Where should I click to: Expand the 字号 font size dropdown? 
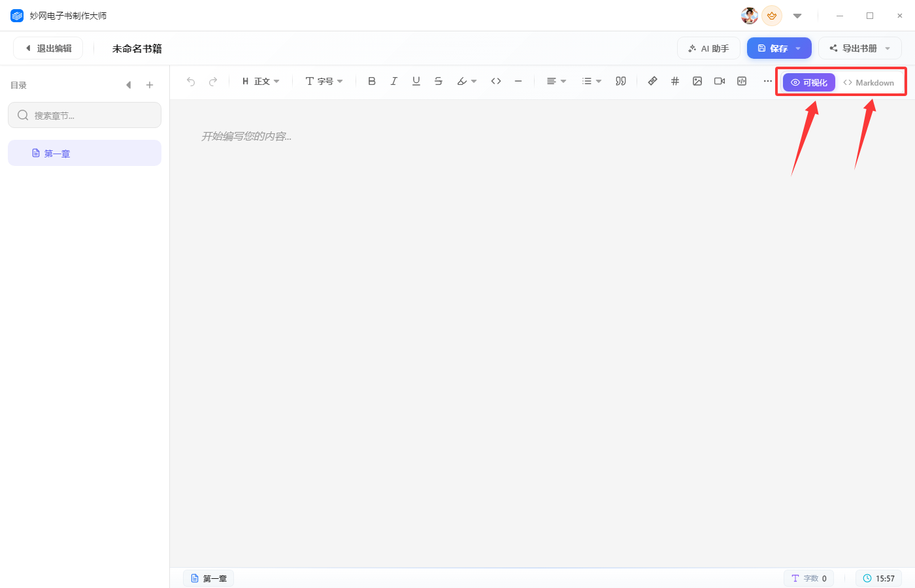[x=324, y=81]
